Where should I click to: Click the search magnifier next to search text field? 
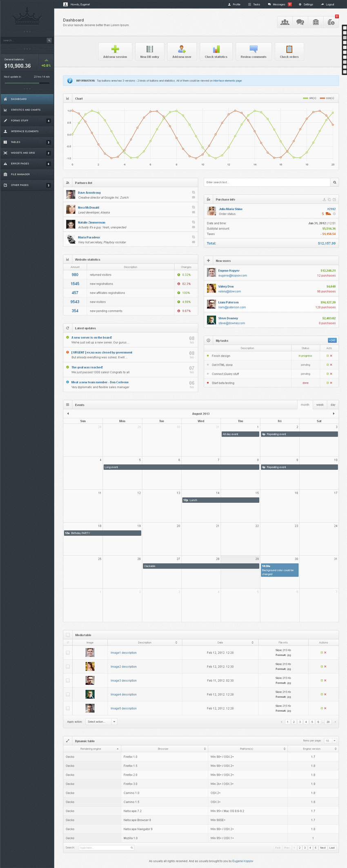[334, 182]
